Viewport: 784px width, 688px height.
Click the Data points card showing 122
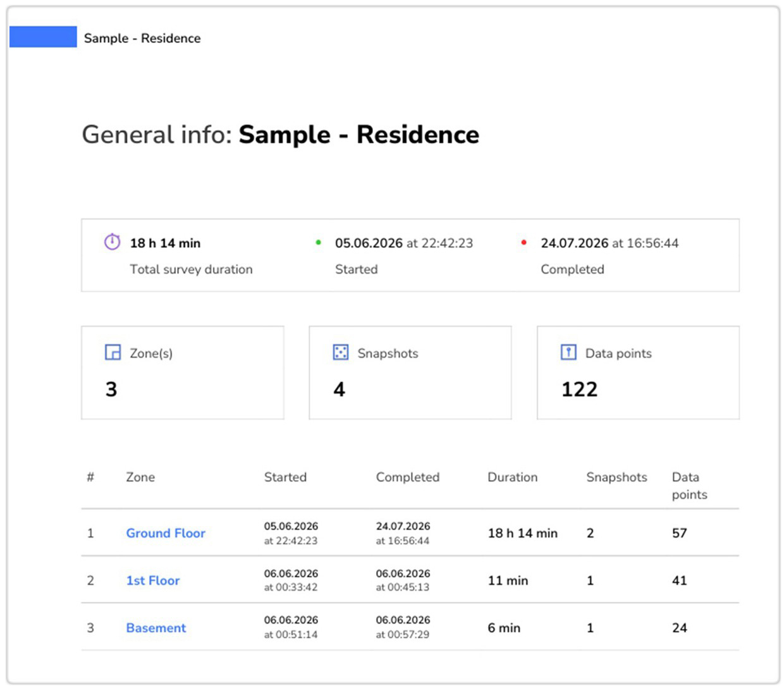coord(639,372)
